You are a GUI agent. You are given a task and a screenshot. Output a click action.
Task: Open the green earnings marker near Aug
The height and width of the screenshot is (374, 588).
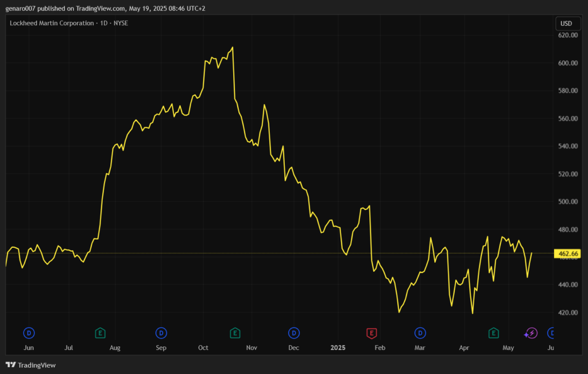[x=100, y=333]
